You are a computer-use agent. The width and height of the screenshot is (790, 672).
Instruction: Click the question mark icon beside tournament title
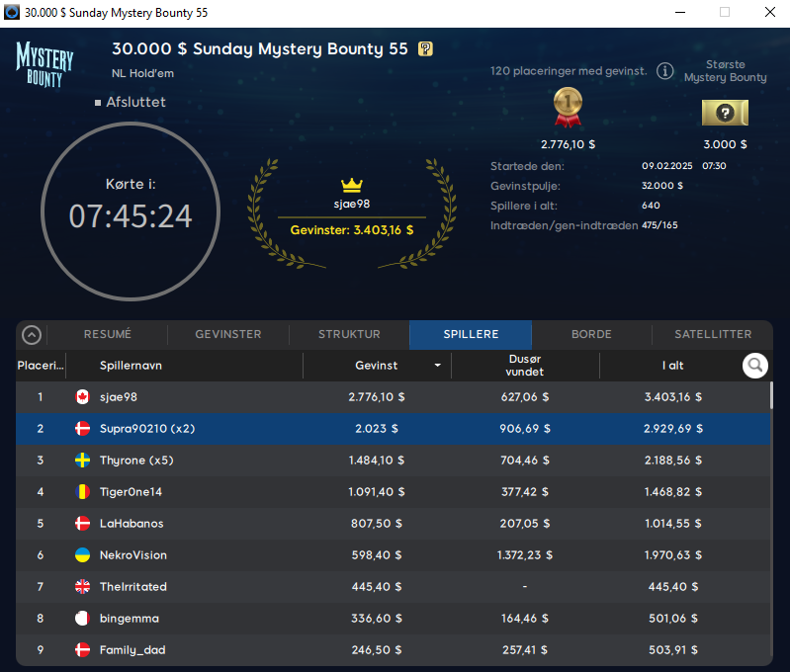pos(425,48)
